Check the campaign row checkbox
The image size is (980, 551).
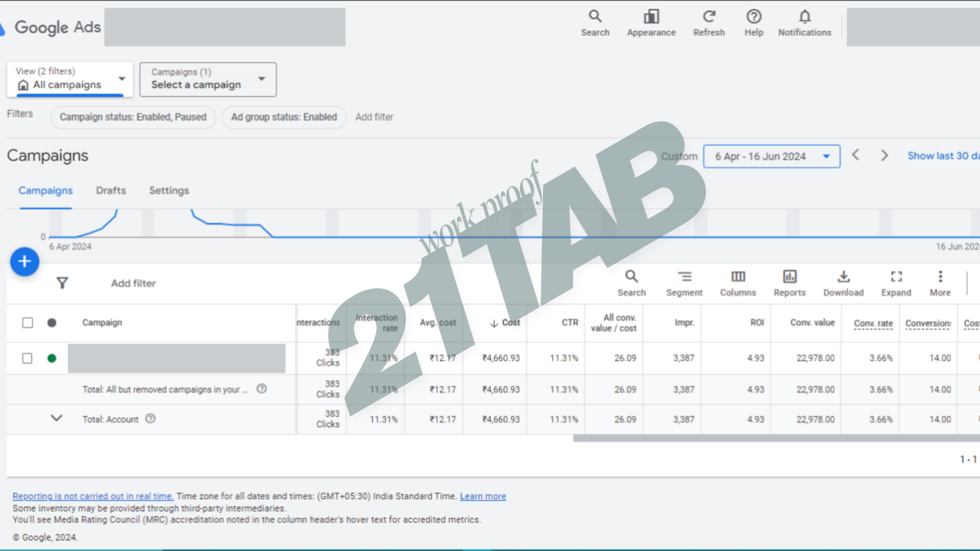(x=28, y=358)
